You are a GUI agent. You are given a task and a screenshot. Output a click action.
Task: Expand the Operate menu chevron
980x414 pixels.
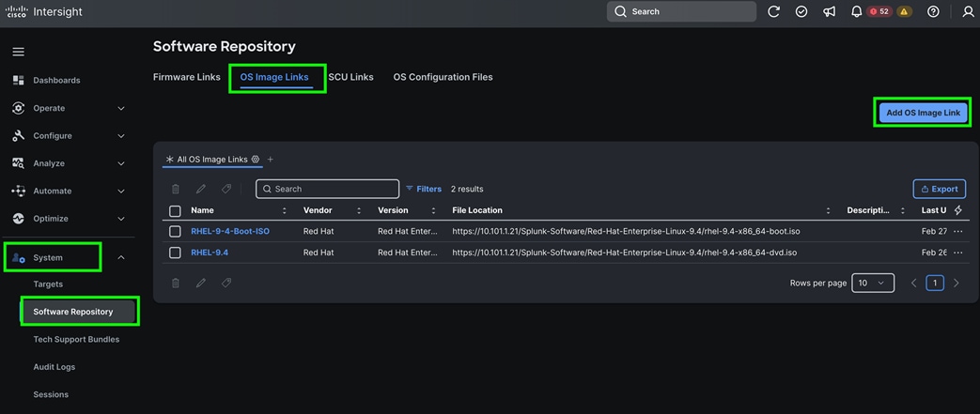[121, 108]
